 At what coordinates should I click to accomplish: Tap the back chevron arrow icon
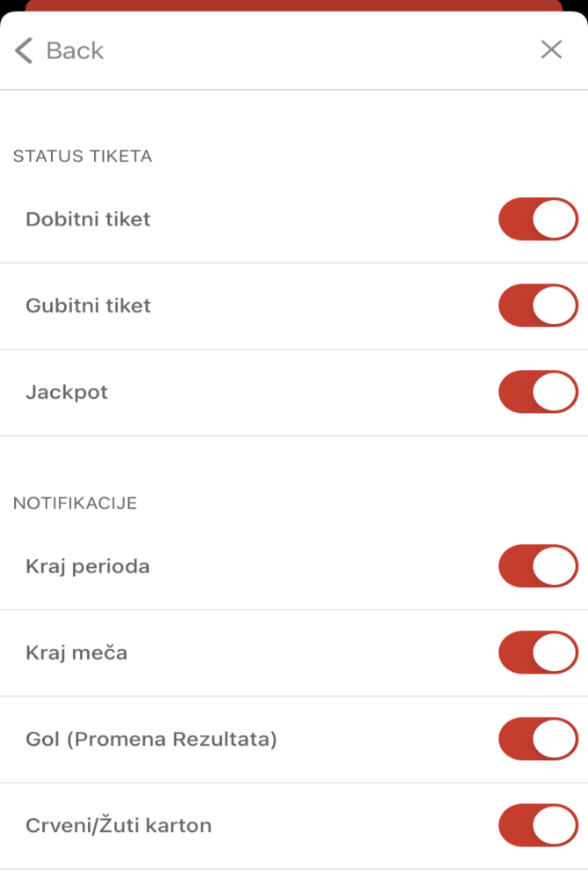click(x=23, y=50)
